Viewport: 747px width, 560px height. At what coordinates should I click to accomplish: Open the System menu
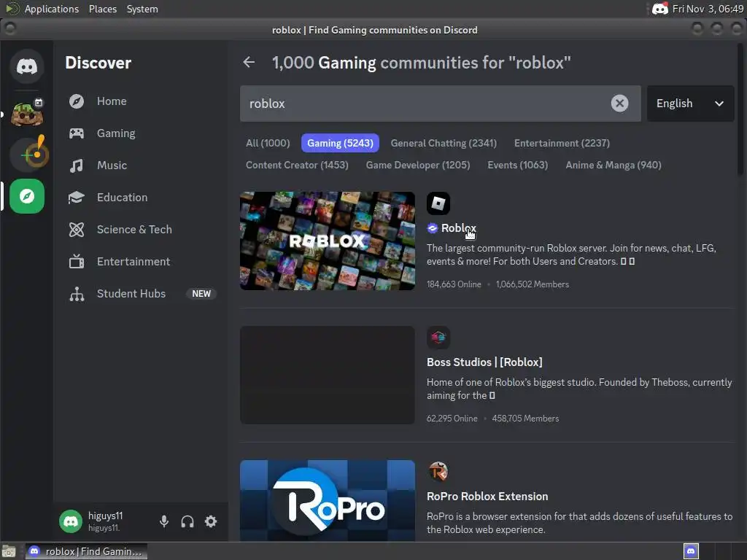click(142, 9)
